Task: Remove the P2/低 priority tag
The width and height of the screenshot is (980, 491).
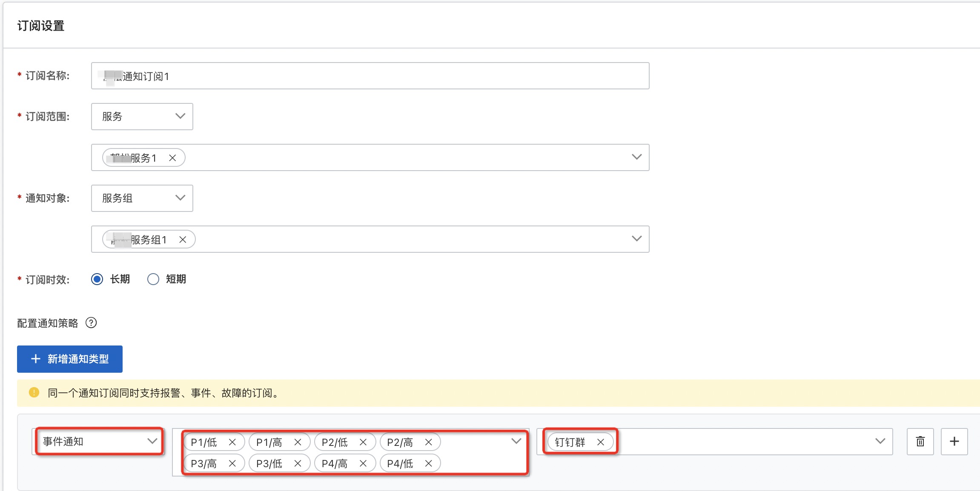Action: point(363,442)
